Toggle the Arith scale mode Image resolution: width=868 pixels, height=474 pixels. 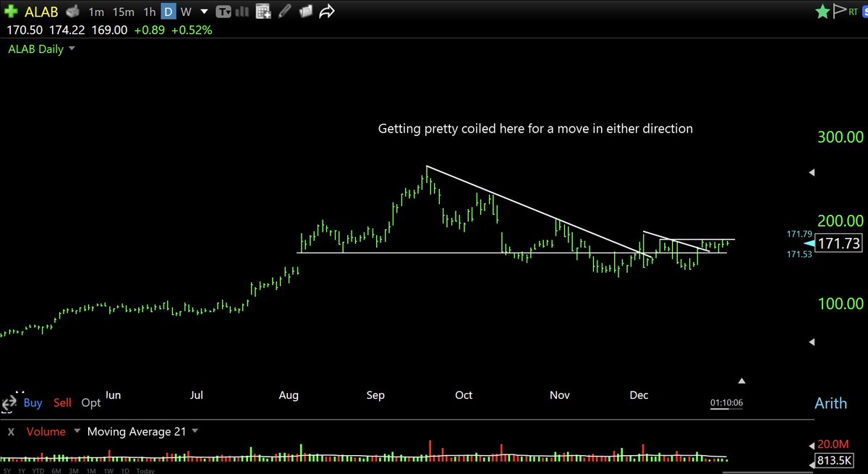click(830, 403)
